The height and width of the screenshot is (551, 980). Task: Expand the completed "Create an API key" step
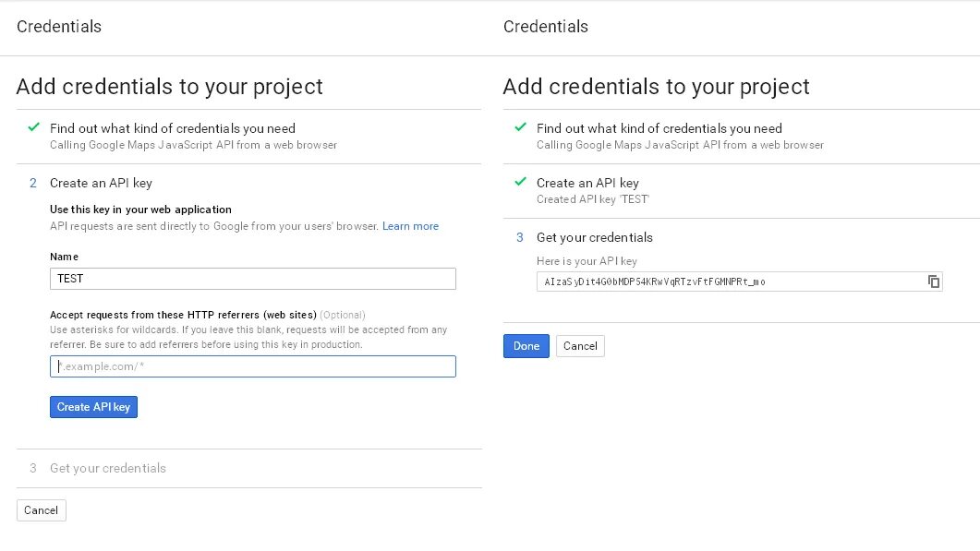tap(587, 183)
